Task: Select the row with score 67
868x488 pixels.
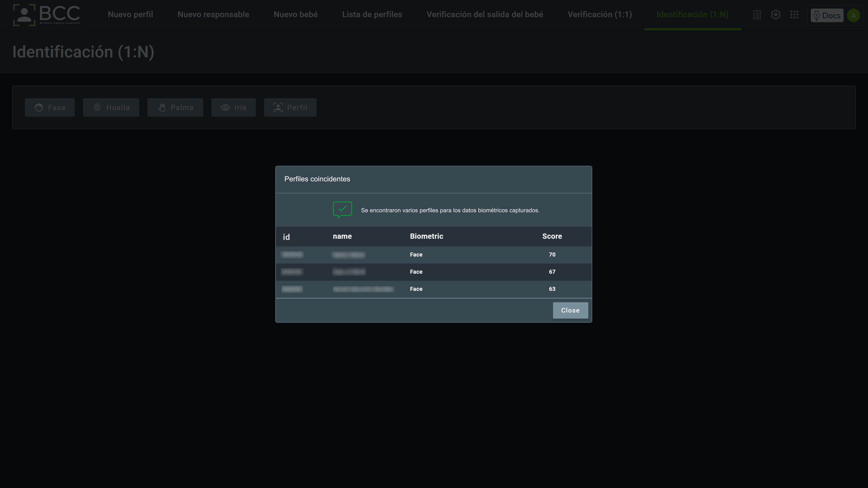Action: pyautogui.click(x=434, y=272)
